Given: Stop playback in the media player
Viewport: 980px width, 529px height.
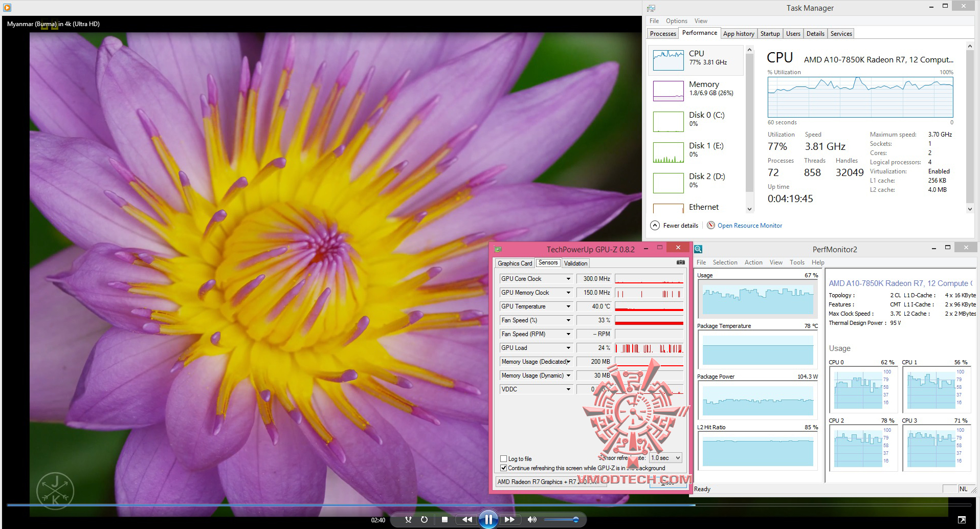Looking at the screenshot, I should [x=444, y=520].
